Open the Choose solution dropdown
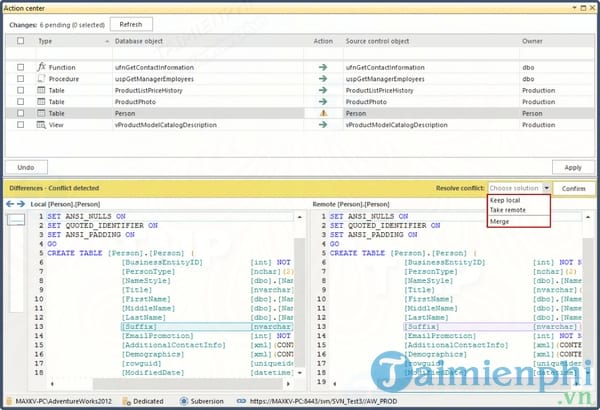600x410 pixels. click(x=546, y=188)
